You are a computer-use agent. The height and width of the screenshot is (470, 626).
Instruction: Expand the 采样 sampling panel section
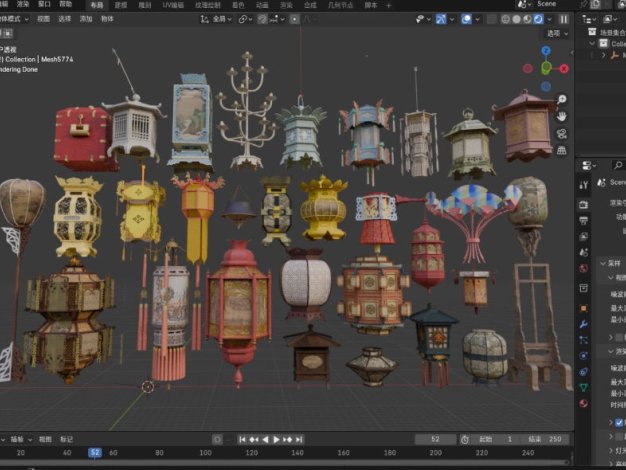click(612, 262)
